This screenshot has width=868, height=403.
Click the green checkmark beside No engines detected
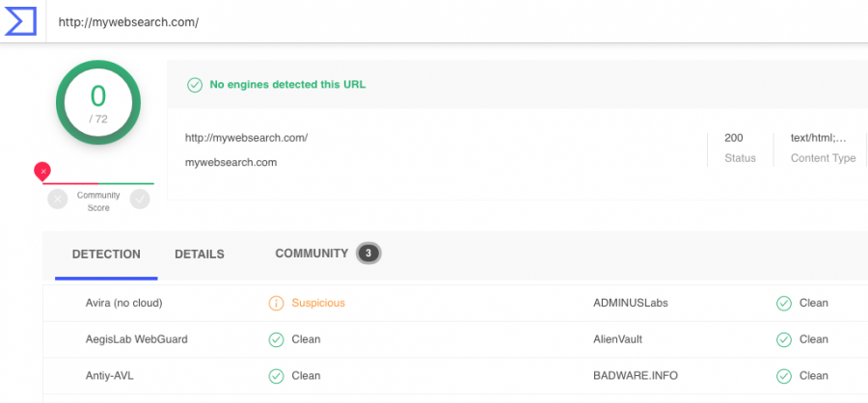click(194, 85)
